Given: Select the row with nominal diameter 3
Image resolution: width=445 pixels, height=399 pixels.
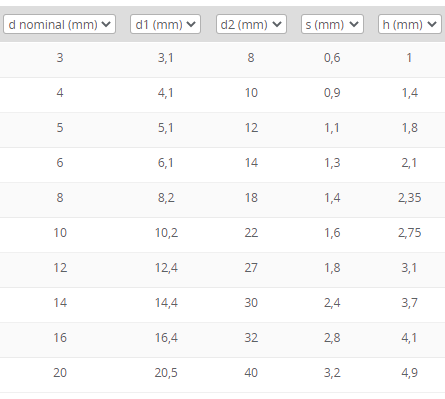Looking at the screenshot, I should (222, 58).
